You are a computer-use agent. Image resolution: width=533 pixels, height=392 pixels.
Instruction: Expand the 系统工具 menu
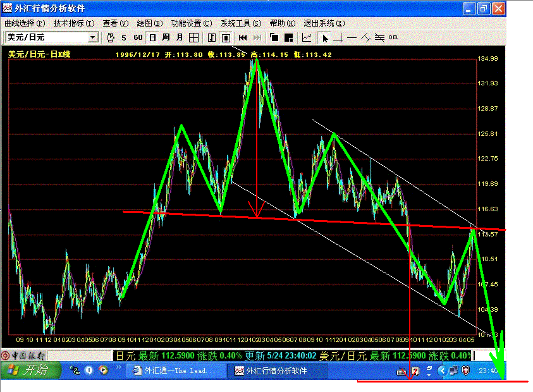click(x=241, y=23)
